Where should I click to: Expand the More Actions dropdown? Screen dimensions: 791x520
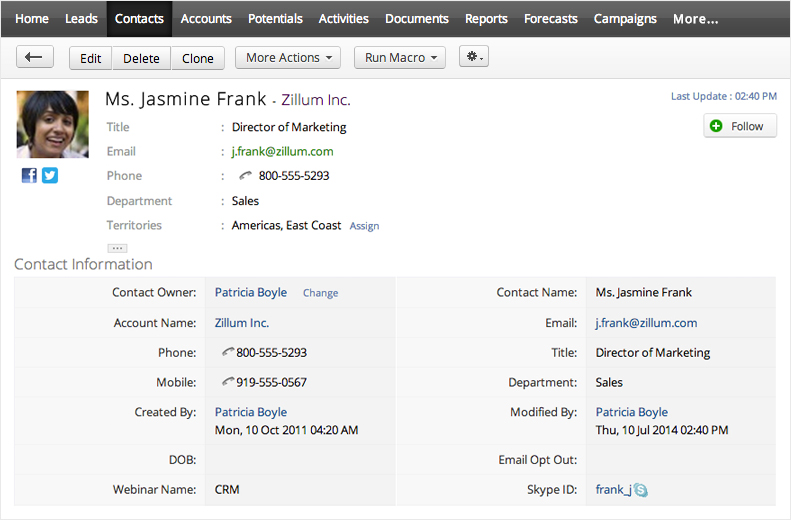[288, 58]
